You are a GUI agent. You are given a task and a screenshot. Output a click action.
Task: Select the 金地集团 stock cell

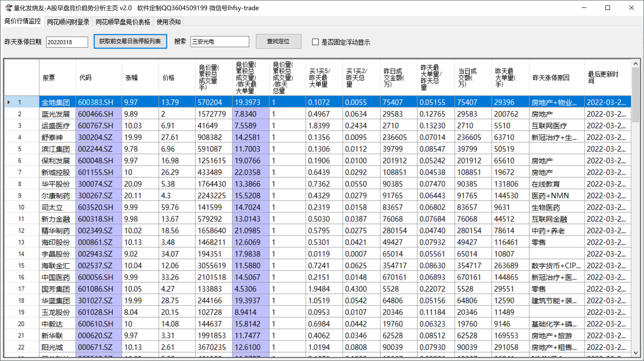point(57,102)
